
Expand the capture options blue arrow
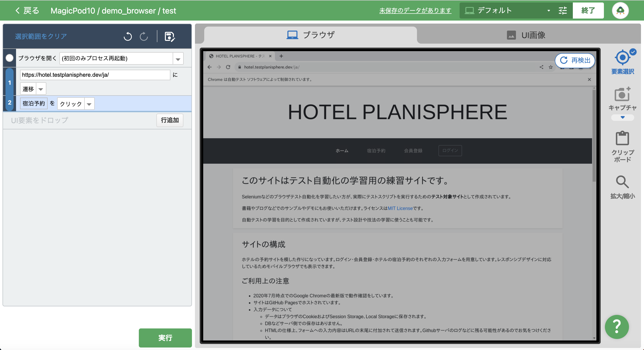[622, 117]
